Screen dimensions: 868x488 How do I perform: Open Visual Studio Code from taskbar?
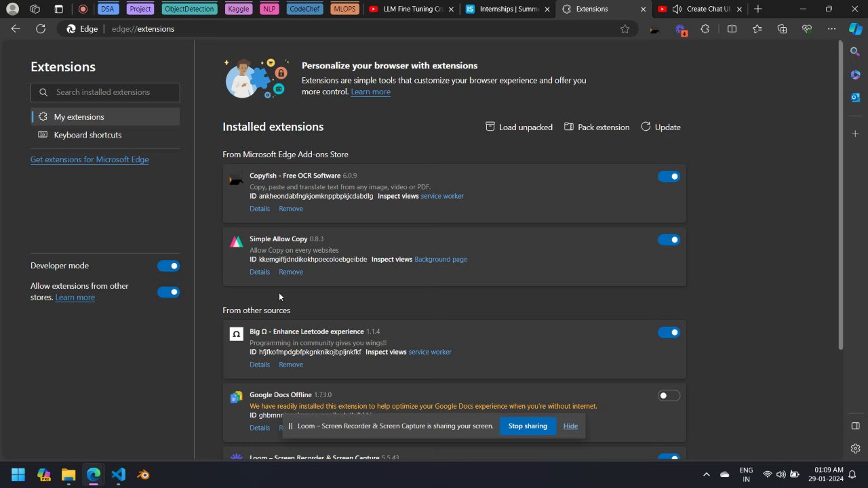(x=118, y=474)
